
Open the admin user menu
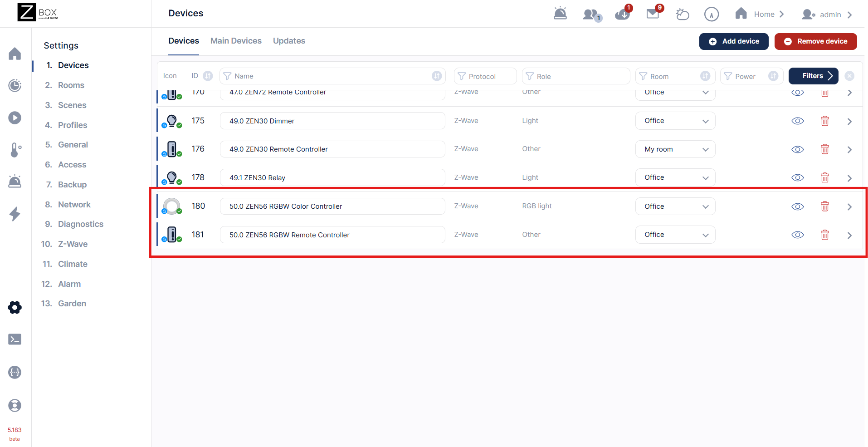(827, 15)
